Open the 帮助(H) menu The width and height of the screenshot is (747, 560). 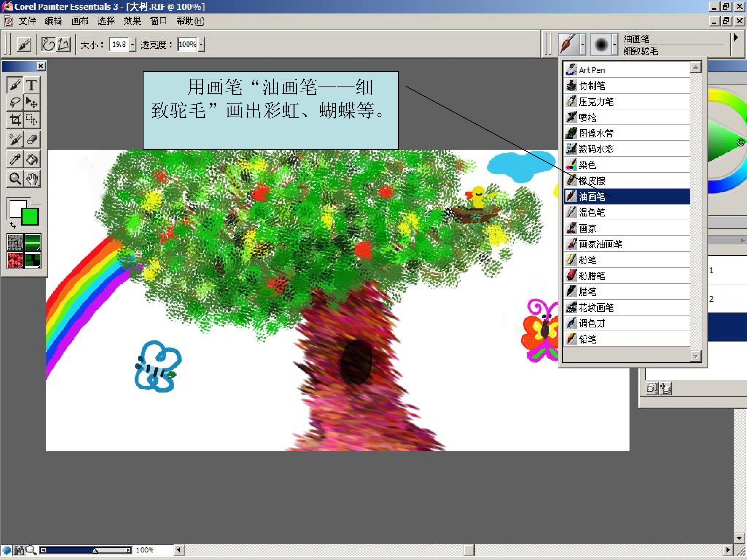[x=190, y=21]
